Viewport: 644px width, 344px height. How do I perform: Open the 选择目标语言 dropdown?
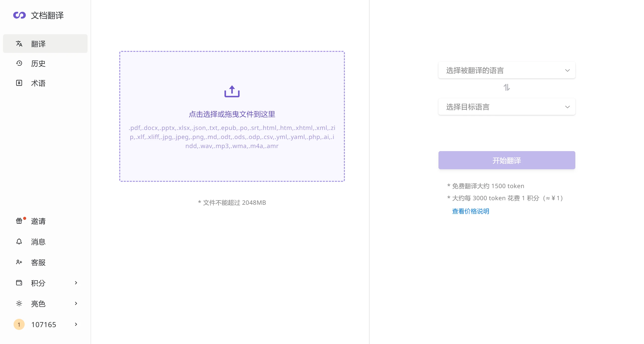click(507, 107)
